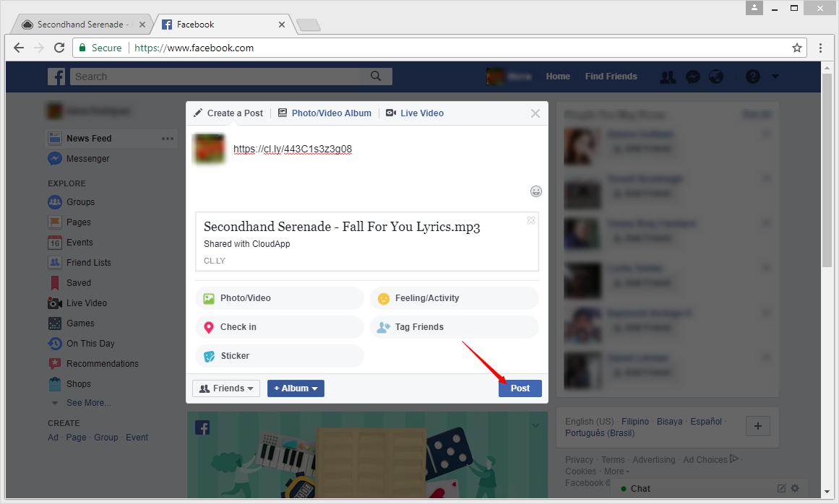Open Groups in Explore list

pos(72,202)
